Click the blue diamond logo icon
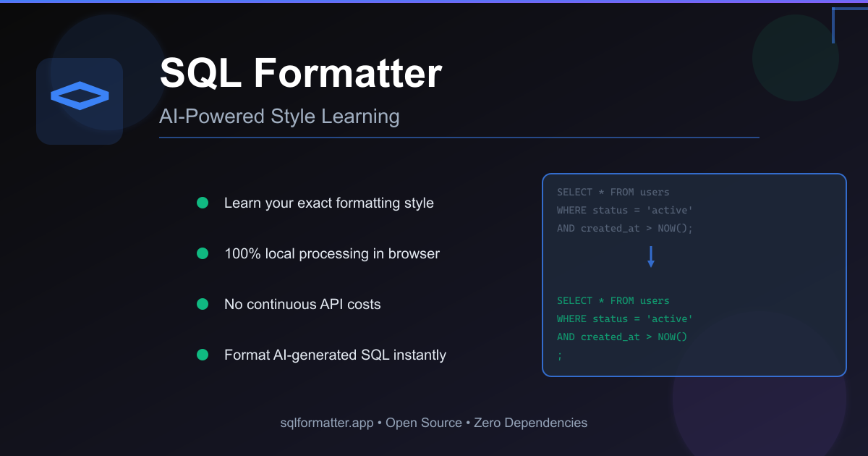The height and width of the screenshot is (456, 868). pyautogui.click(x=80, y=95)
